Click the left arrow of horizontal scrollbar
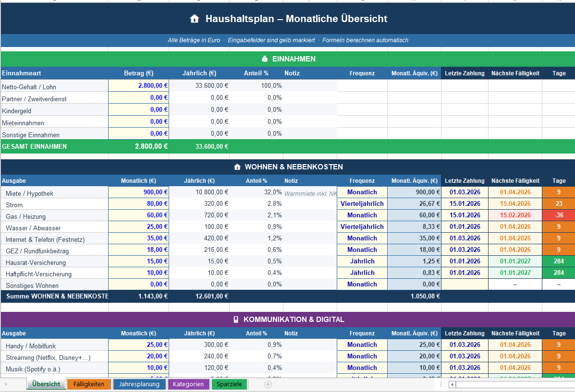Viewport: 575px width, 392px height. click(452, 384)
